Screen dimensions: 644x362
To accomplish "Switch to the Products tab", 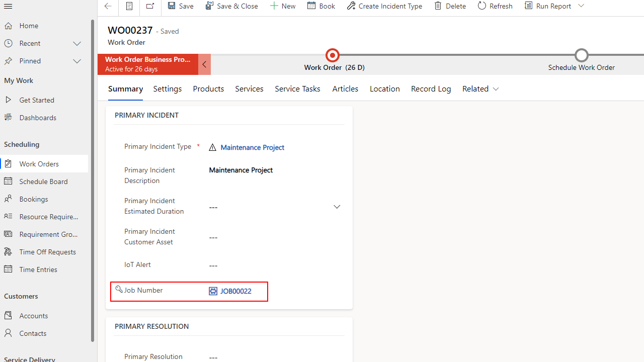I will 208,89.
